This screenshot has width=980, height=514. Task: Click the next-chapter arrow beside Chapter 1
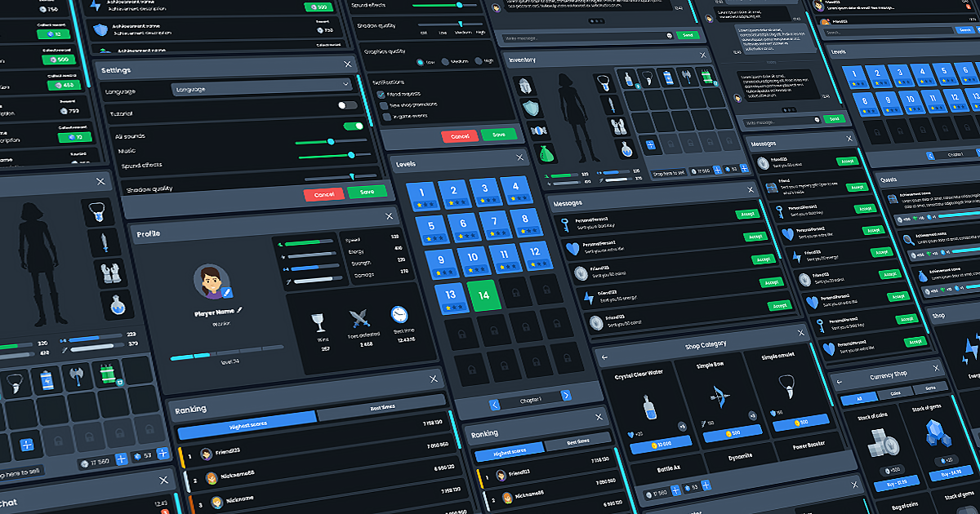tap(566, 394)
